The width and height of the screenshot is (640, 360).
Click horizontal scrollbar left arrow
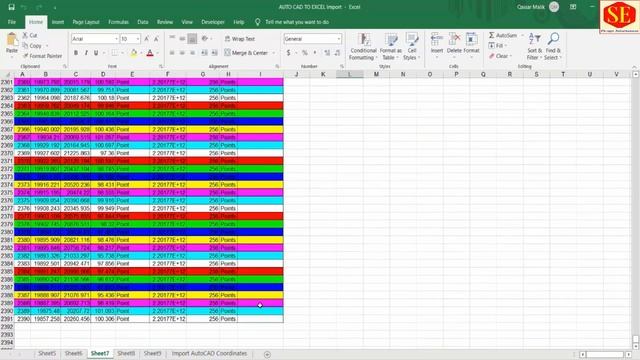[x=583, y=354]
